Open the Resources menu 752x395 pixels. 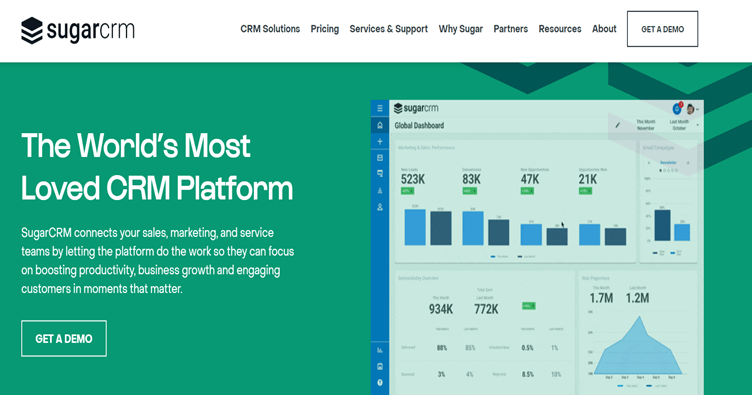tap(560, 29)
